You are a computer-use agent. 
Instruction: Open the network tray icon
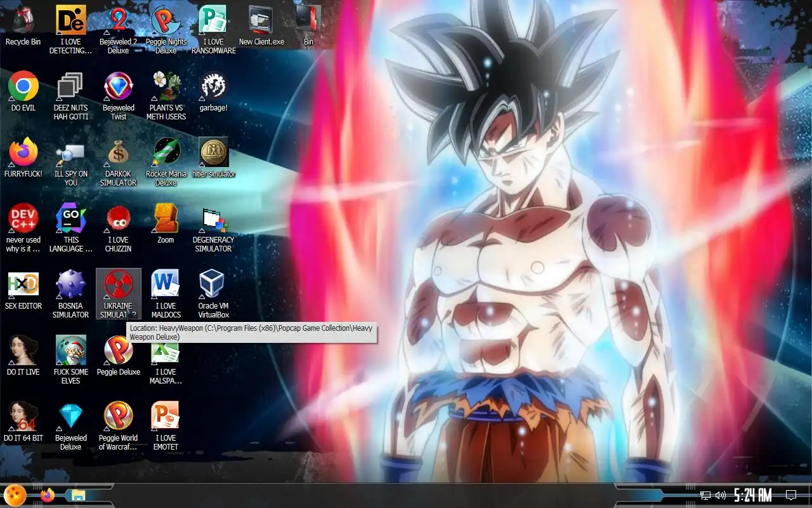pyautogui.click(x=705, y=495)
